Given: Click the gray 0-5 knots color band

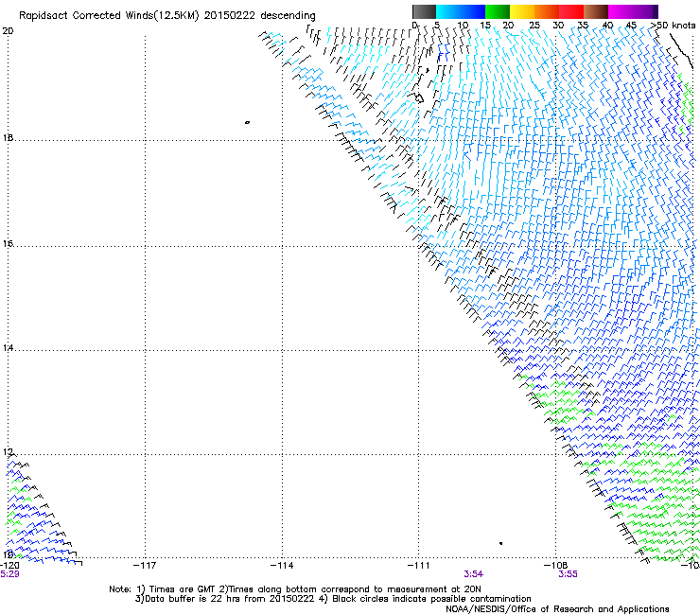Looking at the screenshot, I should 424,11.
